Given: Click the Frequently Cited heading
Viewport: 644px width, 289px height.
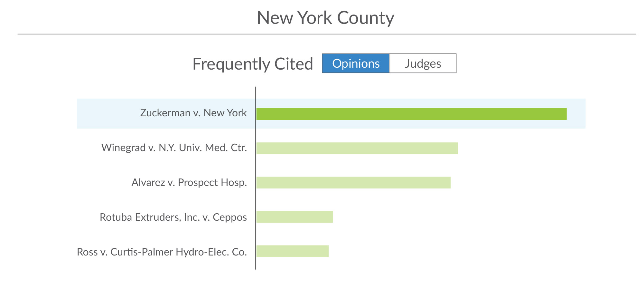Looking at the screenshot, I should tap(253, 64).
